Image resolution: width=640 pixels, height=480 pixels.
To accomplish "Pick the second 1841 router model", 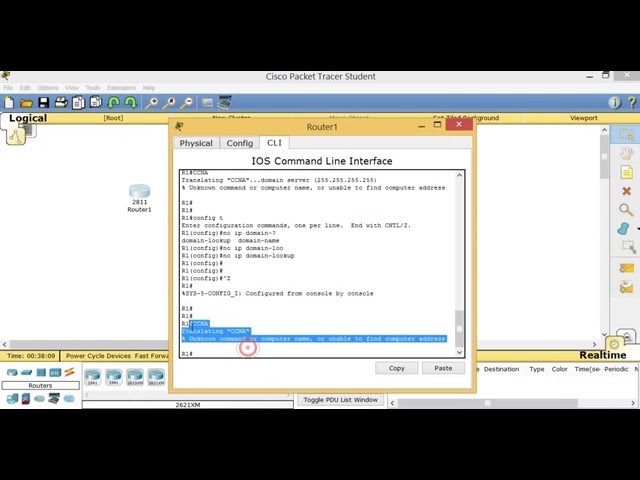I will coord(113,376).
